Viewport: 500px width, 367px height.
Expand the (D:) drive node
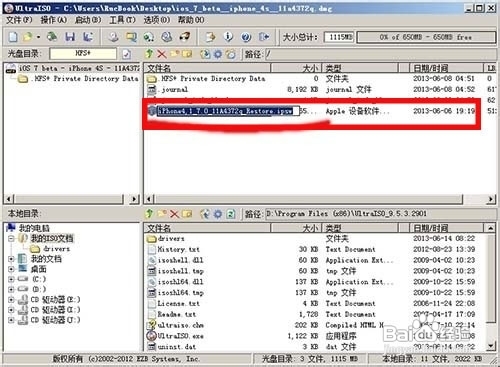coord(11,289)
